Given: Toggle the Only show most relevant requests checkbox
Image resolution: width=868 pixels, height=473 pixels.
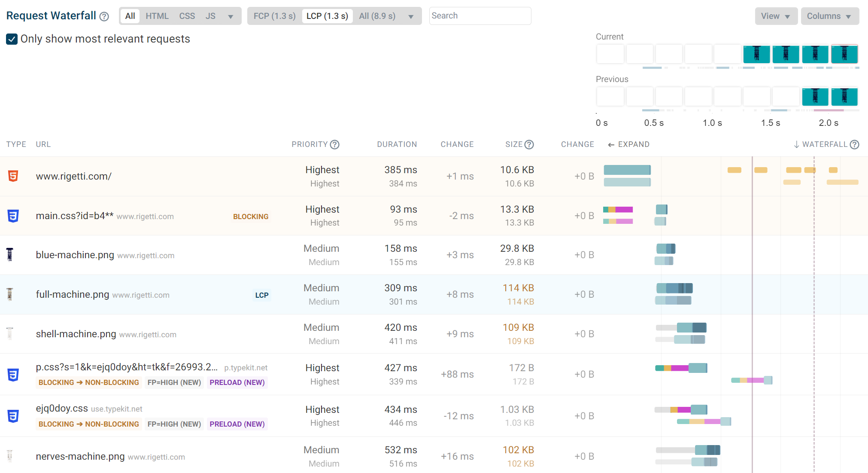Looking at the screenshot, I should 10,39.
